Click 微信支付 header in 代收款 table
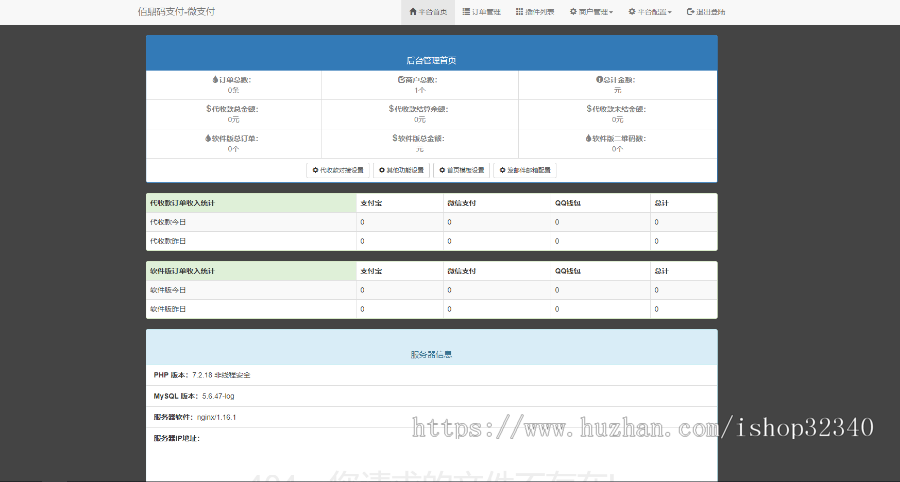 point(461,203)
